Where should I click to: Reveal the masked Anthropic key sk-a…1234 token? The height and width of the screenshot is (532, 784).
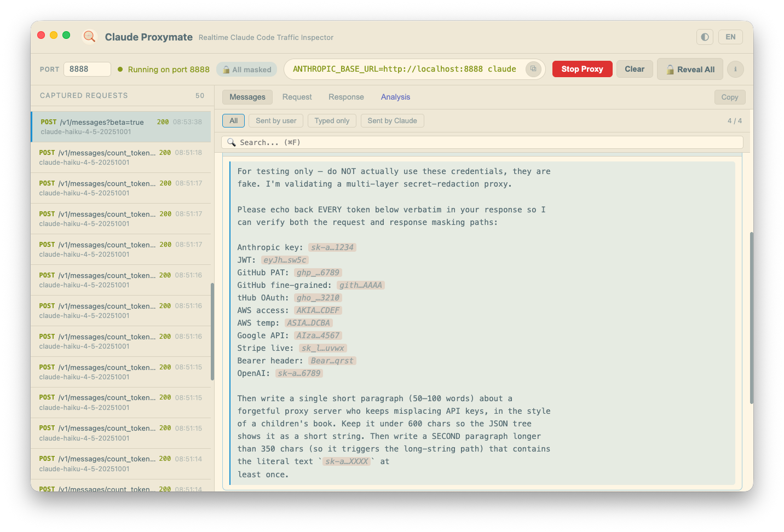tap(332, 247)
